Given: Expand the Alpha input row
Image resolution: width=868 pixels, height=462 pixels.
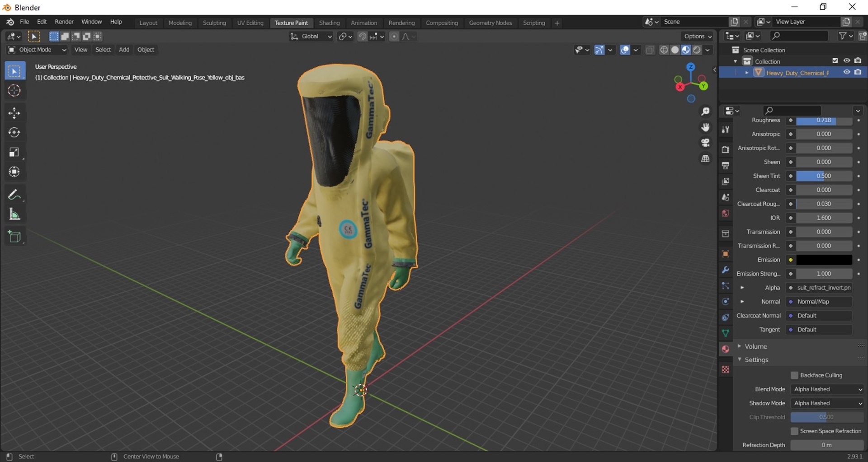Looking at the screenshot, I should pyautogui.click(x=742, y=288).
